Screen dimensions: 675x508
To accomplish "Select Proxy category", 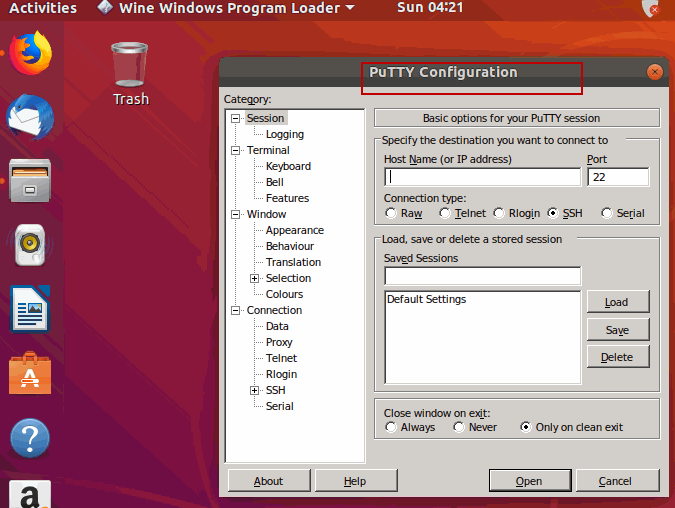I will 279,342.
